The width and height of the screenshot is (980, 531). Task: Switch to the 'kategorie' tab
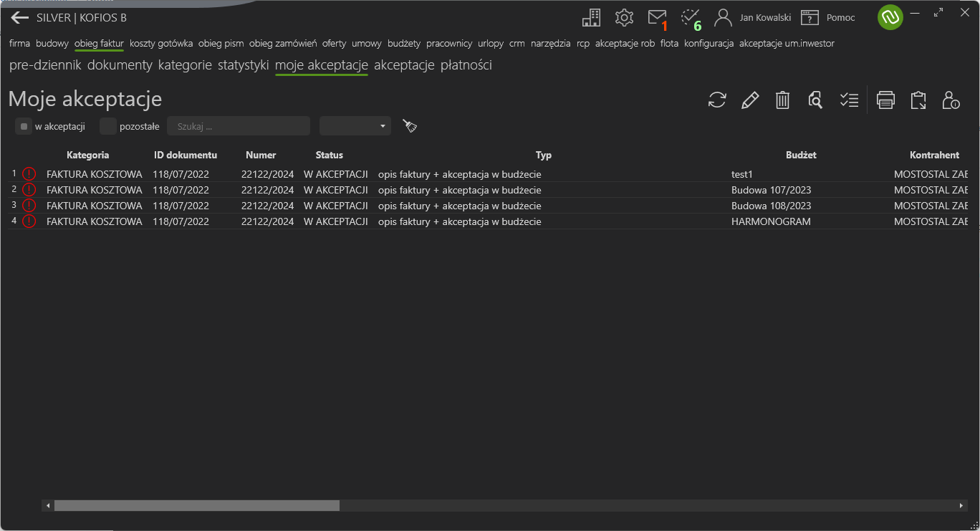(x=185, y=65)
